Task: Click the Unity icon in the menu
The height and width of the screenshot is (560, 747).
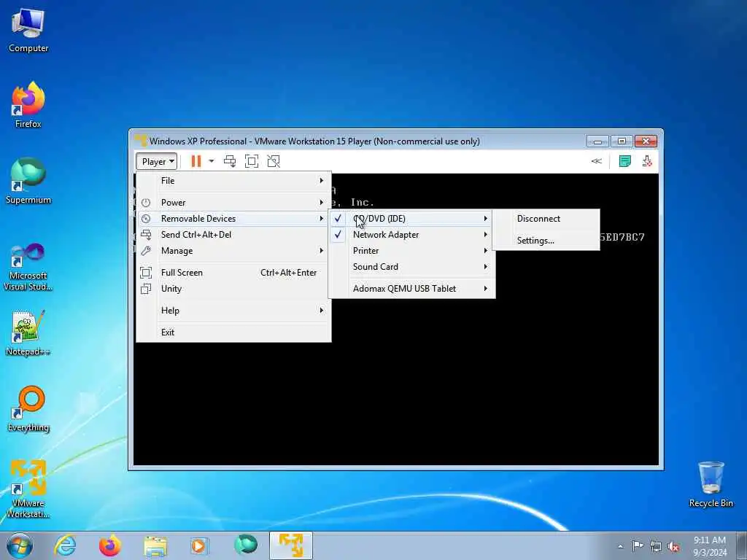Action: coord(146,289)
